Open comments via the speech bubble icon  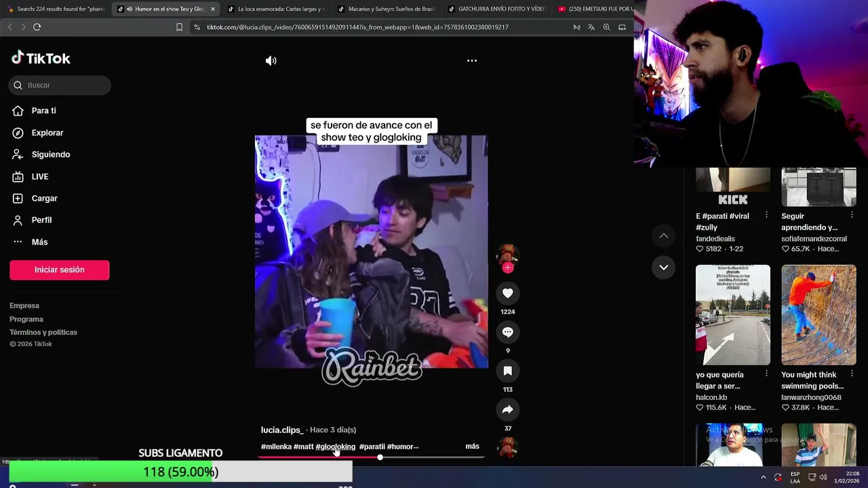[x=508, y=332]
